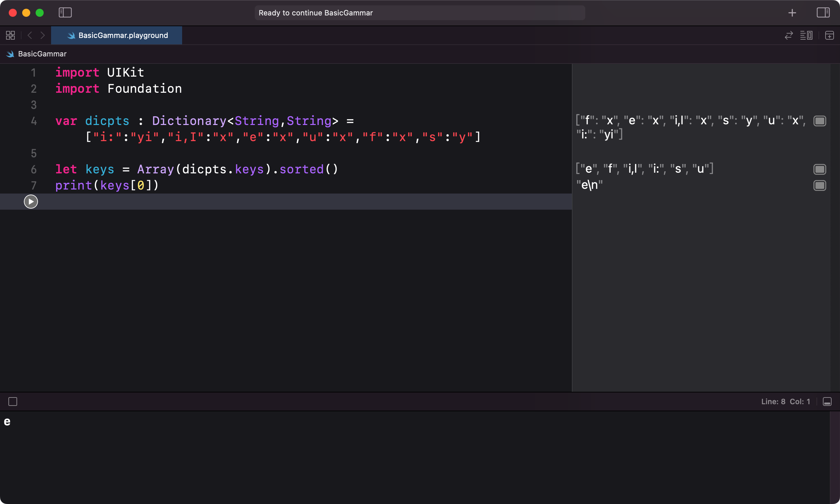
Task: Click the "import UIKit" code line
Action: coord(100,72)
